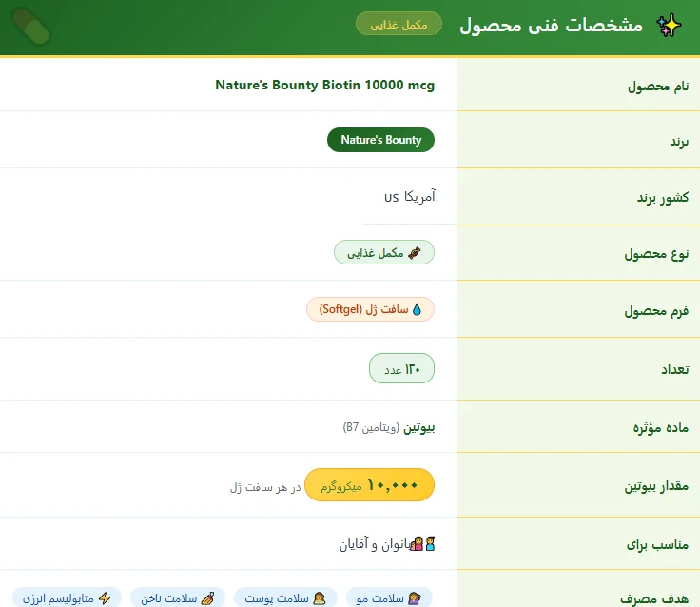Click the 'ماده مؤثره' row label
The width and height of the screenshot is (700, 607).
(661, 427)
